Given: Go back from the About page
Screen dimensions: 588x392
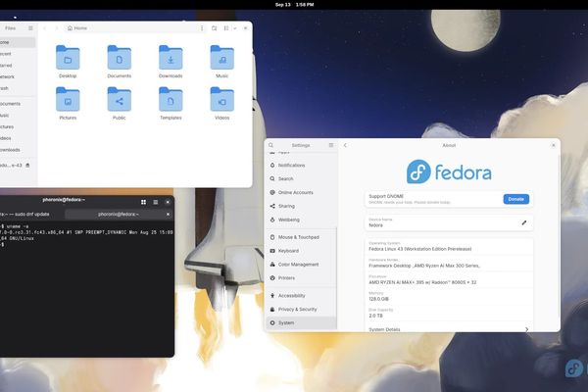Looking at the screenshot, I should (345, 145).
